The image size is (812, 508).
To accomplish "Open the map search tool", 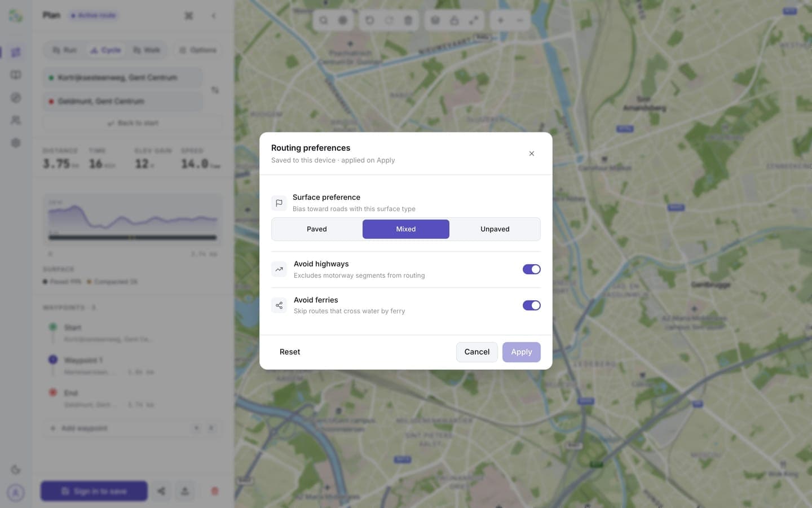I will coord(324,20).
